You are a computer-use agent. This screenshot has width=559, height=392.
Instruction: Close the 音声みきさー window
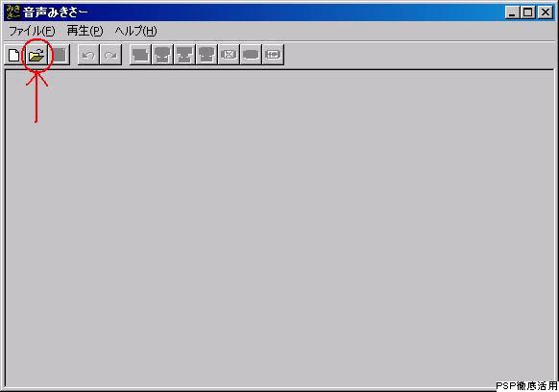[546, 12]
